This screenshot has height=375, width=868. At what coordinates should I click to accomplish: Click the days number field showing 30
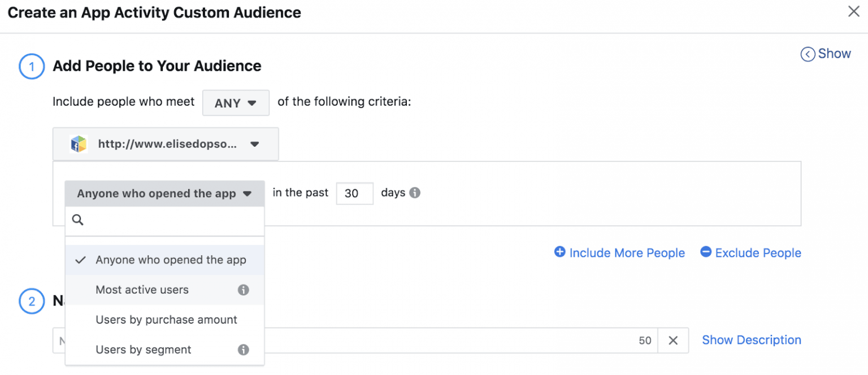[354, 194]
